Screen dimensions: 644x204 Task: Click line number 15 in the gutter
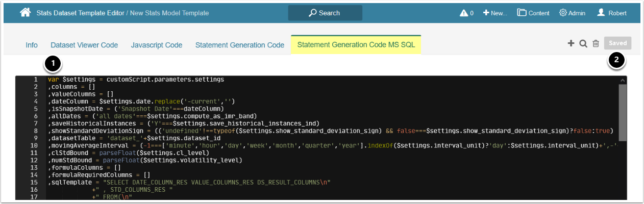click(x=35, y=182)
